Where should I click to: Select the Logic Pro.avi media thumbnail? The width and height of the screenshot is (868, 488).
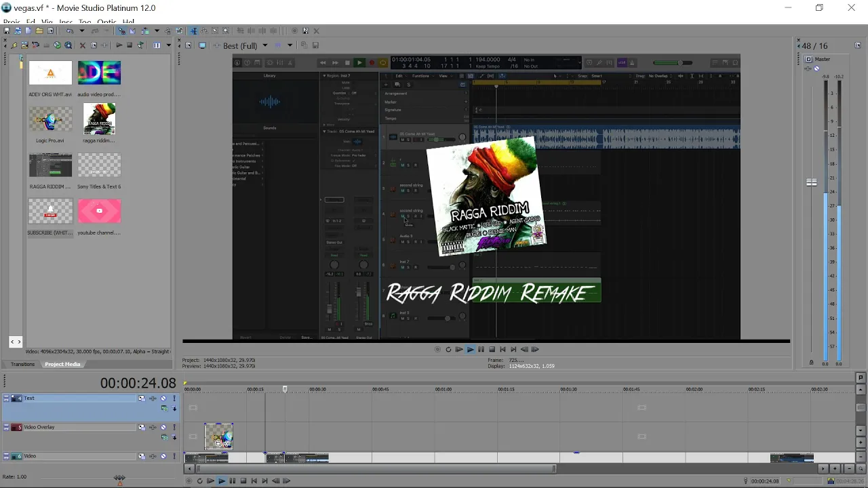pyautogui.click(x=50, y=119)
